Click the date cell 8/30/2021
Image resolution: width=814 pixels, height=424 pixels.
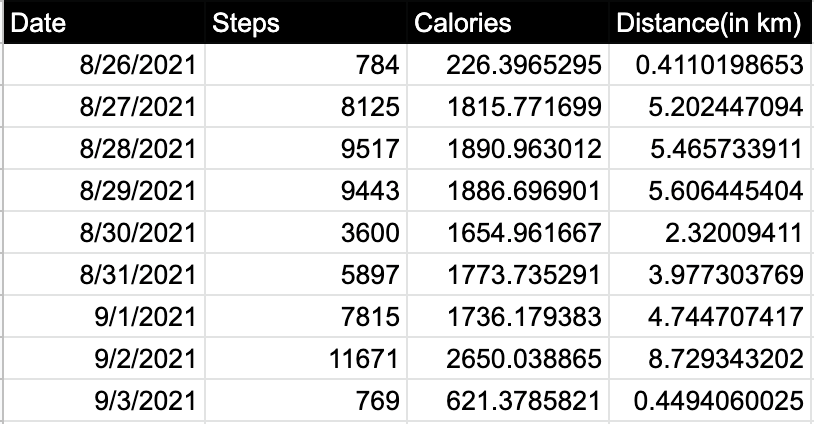click(104, 233)
